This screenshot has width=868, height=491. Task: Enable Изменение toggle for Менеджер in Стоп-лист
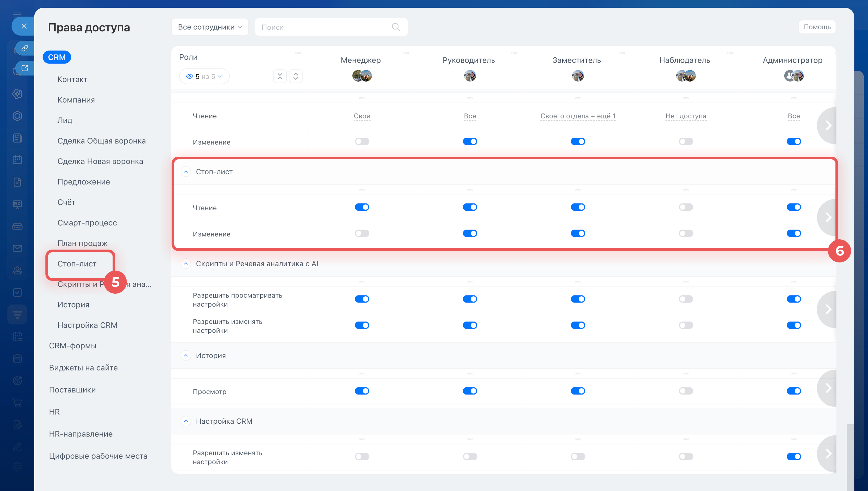tap(362, 233)
